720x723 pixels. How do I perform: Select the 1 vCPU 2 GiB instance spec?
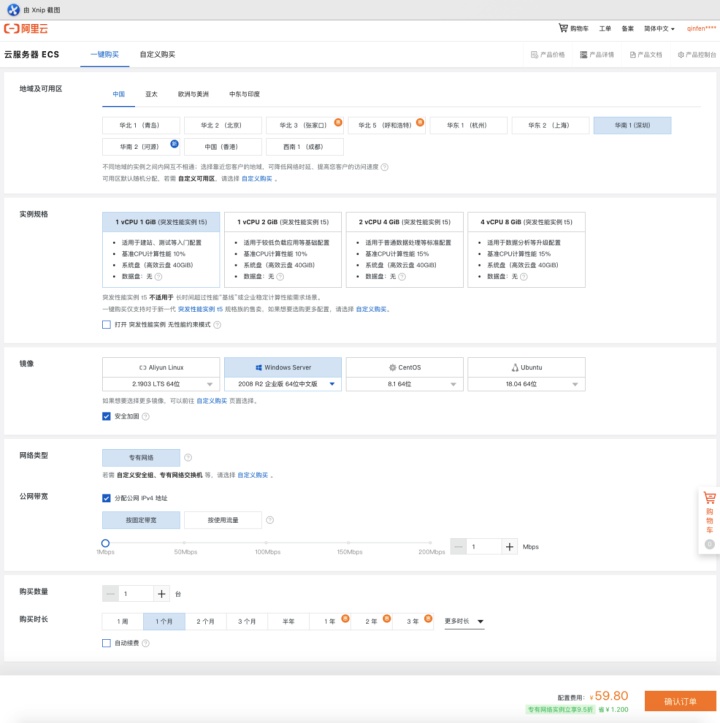(283, 250)
